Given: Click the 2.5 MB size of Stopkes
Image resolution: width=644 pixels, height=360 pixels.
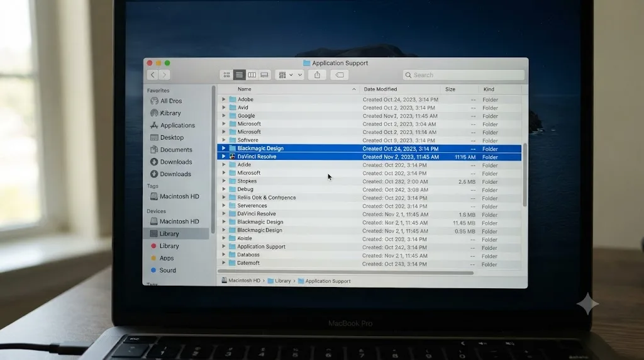Looking at the screenshot, I should (x=467, y=182).
